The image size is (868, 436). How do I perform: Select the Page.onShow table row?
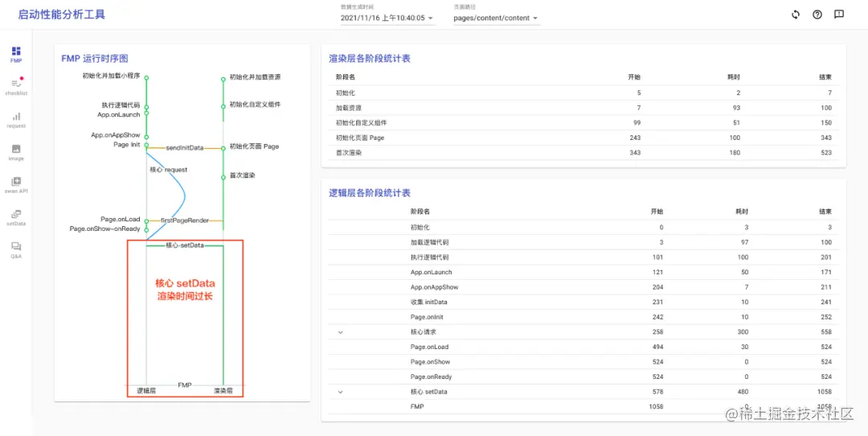(x=583, y=362)
